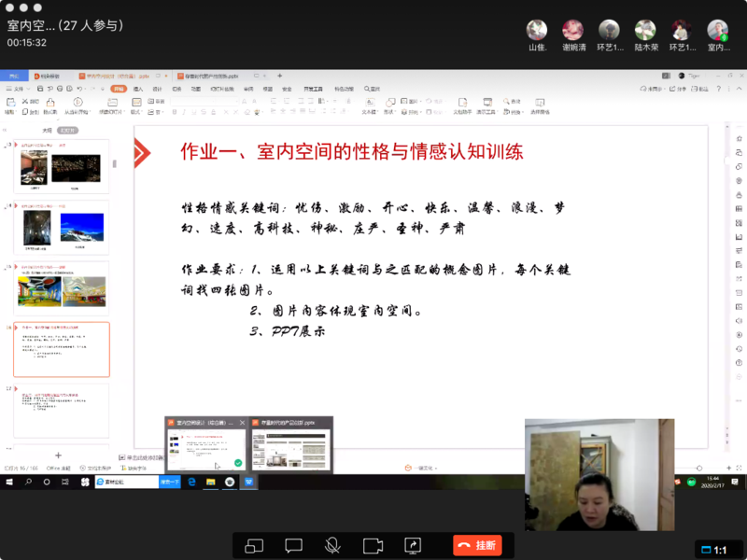Toggle the camera in the meeting bar
Screen dimensions: 747x560
click(373, 545)
